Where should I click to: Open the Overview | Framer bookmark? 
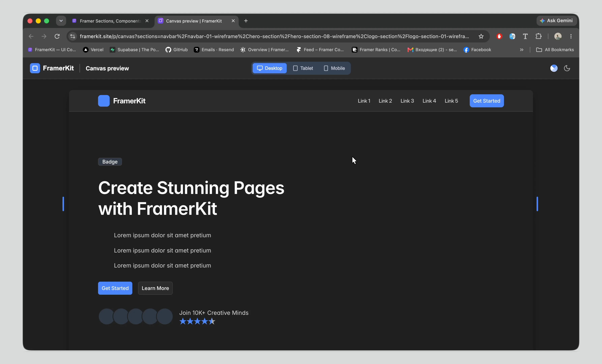point(264,50)
